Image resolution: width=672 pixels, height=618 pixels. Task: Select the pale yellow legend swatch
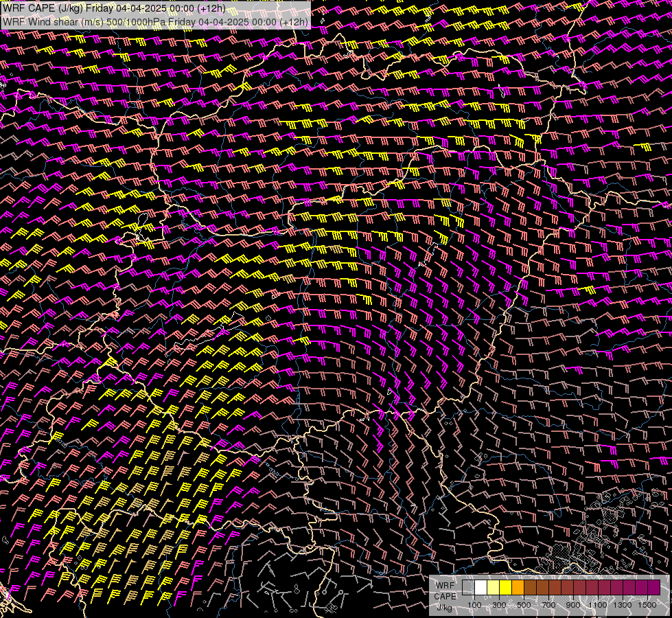coord(493,587)
